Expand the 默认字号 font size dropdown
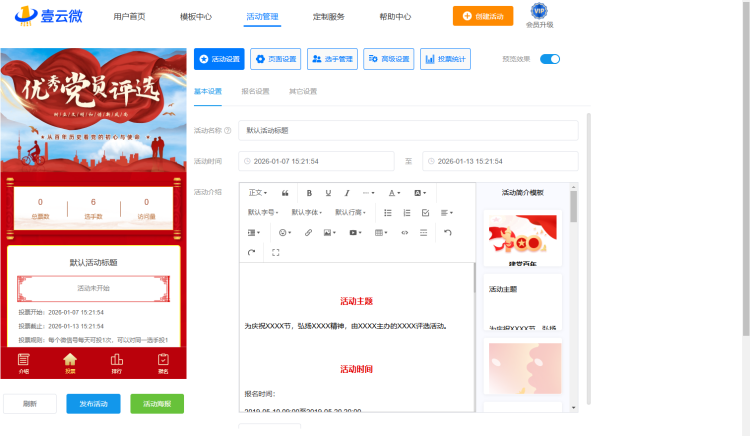This screenshot has width=750, height=436. pos(264,212)
